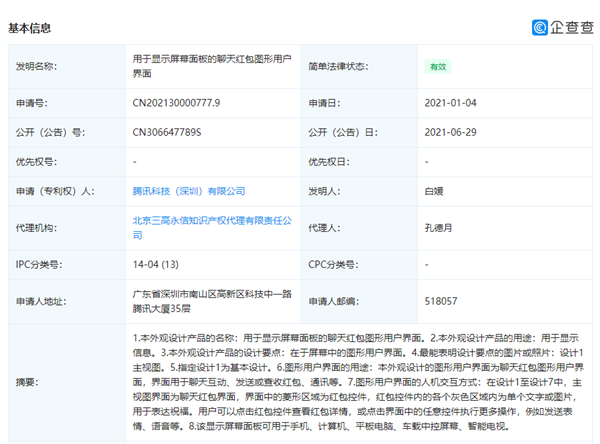The height and width of the screenshot is (444, 600).
Task: Click the 摘要 abstract paragraph text
Action: pos(358,382)
